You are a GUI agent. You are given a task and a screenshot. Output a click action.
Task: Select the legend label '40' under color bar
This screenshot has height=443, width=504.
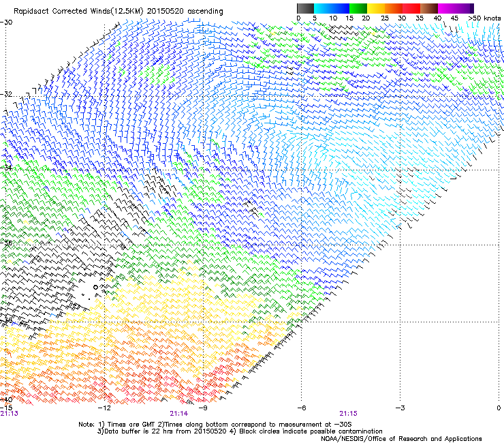(x=437, y=18)
